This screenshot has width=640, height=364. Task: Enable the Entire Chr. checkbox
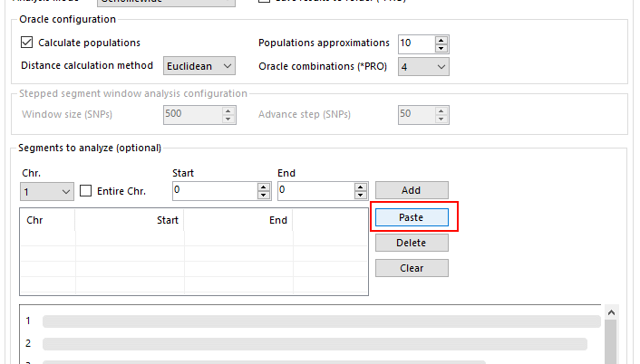(87, 191)
